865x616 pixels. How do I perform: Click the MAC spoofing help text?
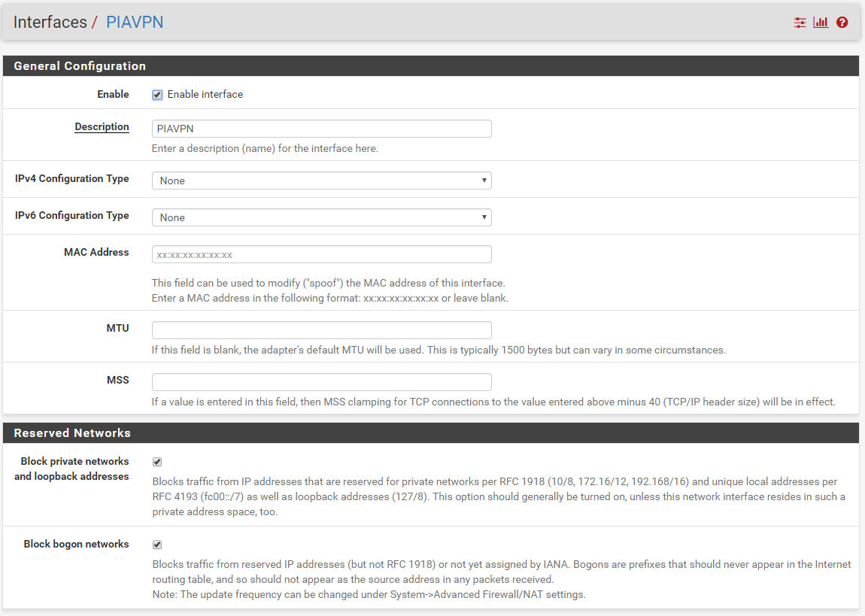tap(330, 290)
